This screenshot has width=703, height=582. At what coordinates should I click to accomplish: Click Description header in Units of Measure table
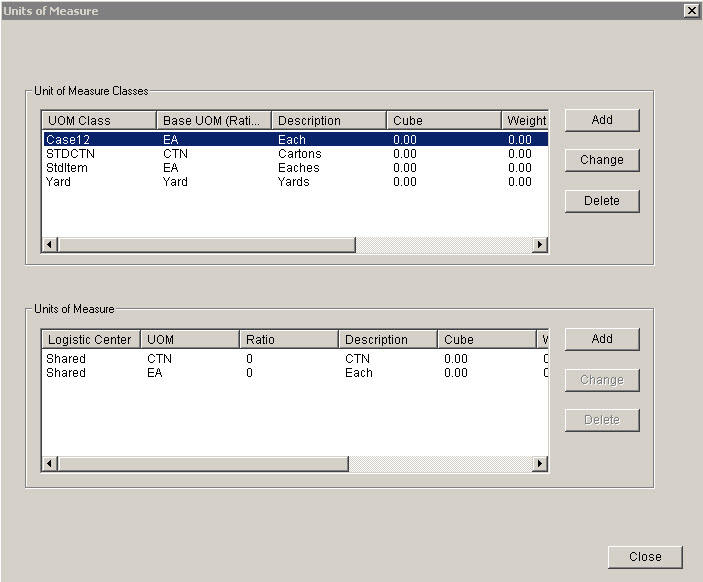pyautogui.click(x=388, y=339)
